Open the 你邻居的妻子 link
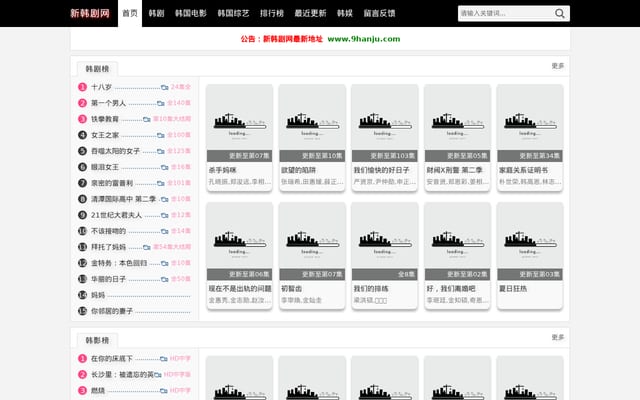Viewport: 640px width, 400px height. point(112,311)
